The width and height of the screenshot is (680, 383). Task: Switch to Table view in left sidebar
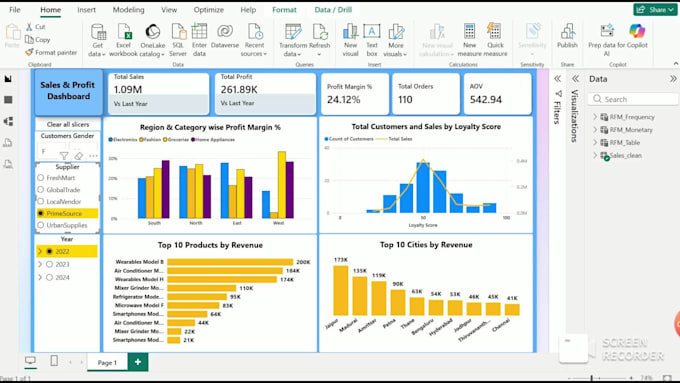(8, 100)
